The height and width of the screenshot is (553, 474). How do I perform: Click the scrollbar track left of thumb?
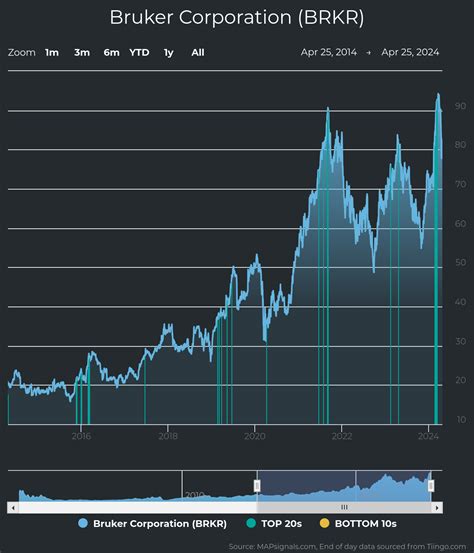click(x=138, y=508)
